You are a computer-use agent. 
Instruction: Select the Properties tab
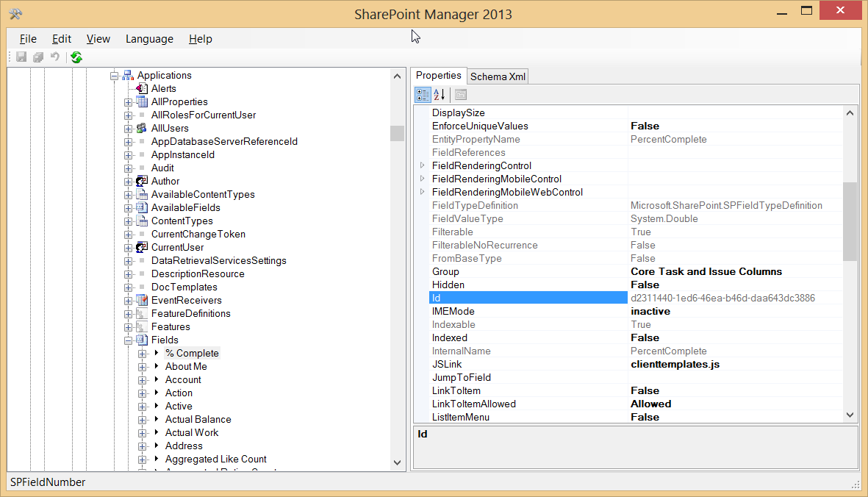(x=439, y=75)
